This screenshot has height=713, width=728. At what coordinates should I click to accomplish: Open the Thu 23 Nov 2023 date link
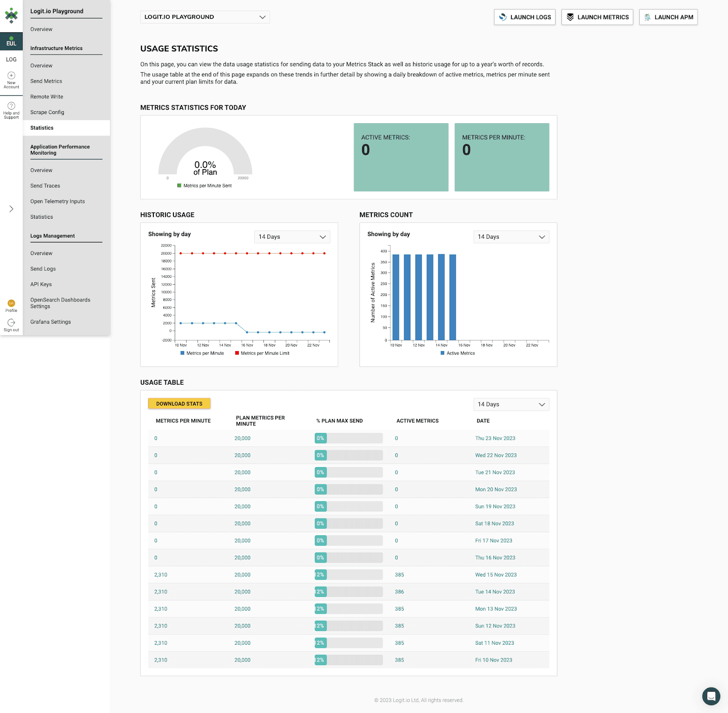click(x=495, y=438)
